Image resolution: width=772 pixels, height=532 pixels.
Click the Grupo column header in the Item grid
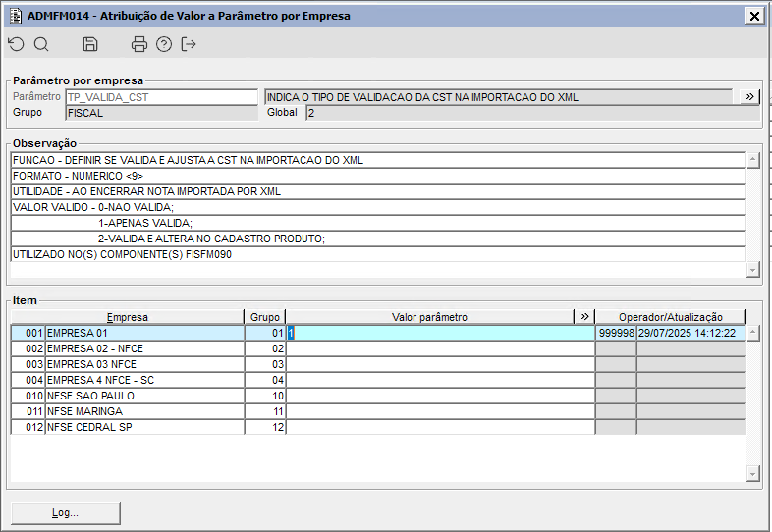(x=265, y=317)
